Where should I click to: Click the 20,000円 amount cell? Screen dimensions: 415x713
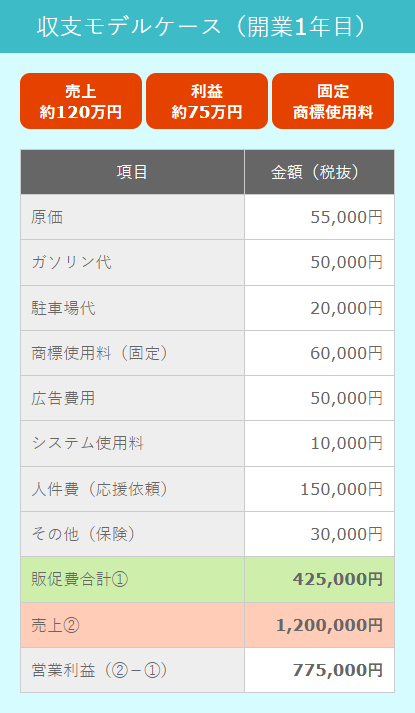(319, 308)
